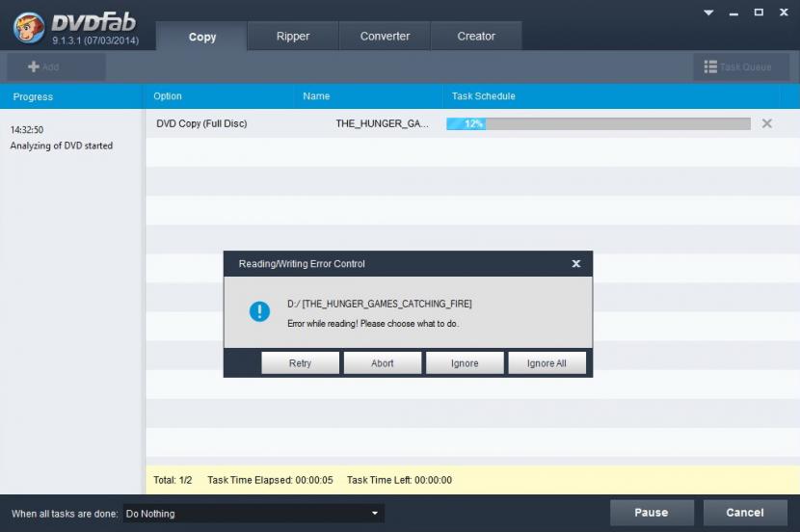Minimize the DVDFab window

point(733,13)
